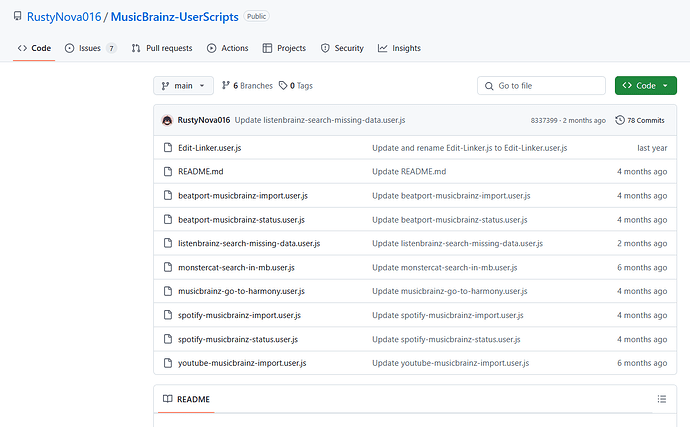Open Edit-Linker.user.js file
690x427 pixels.
[x=209, y=148]
